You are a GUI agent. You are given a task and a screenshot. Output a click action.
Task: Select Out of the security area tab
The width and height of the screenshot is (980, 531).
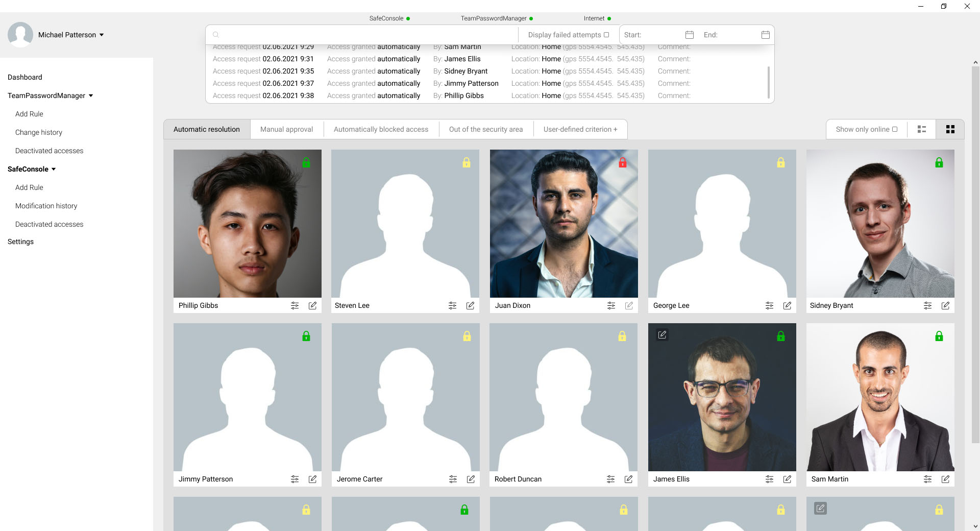tap(486, 129)
